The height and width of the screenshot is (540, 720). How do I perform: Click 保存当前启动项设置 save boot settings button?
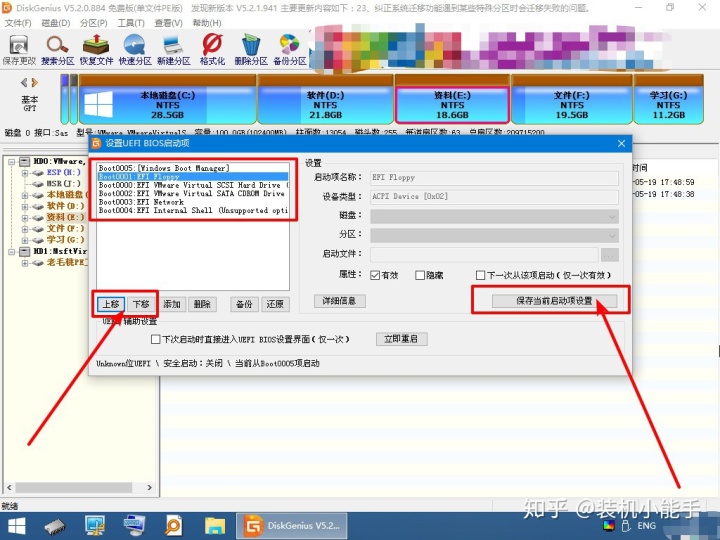554,301
